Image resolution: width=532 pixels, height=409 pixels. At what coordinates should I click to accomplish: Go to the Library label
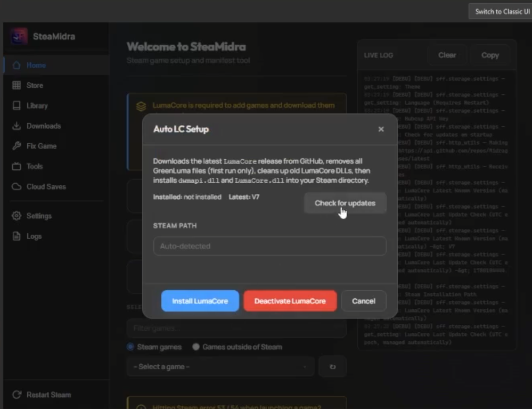[x=37, y=105]
